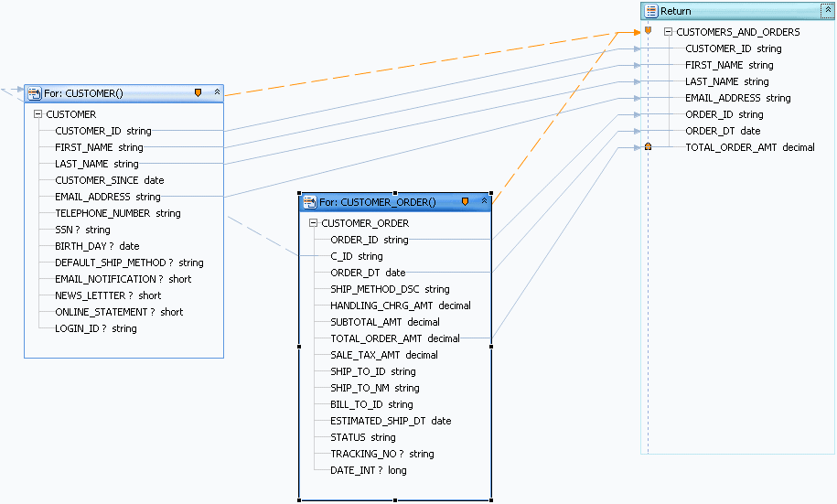
Task: Select NEWS_LETTTER ? short element
Action: pyautogui.click(x=108, y=295)
